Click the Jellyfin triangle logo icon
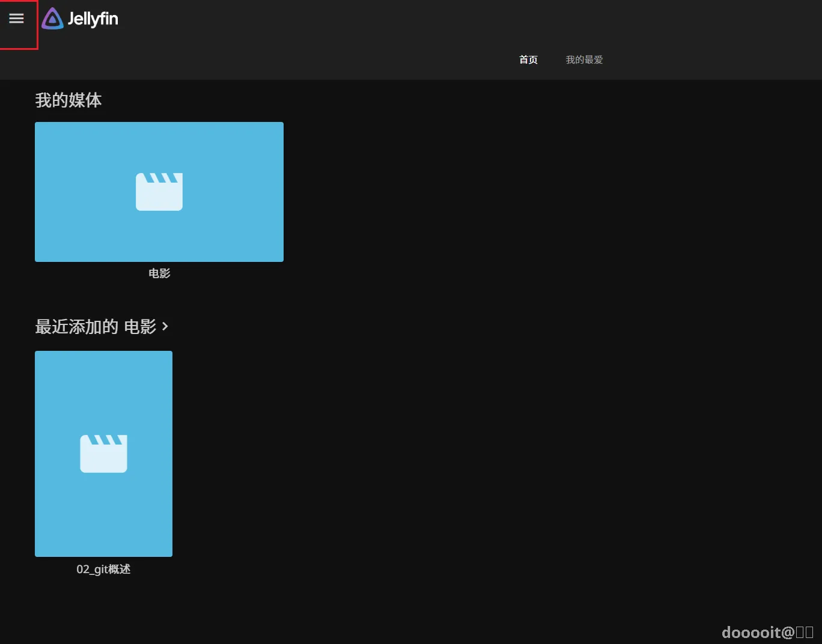This screenshot has width=822, height=644. point(52,19)
